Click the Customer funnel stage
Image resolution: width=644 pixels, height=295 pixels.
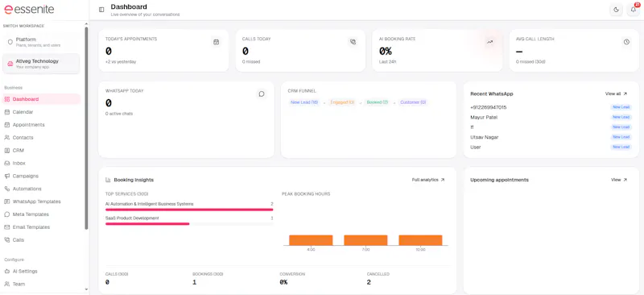tap(413, 102)
